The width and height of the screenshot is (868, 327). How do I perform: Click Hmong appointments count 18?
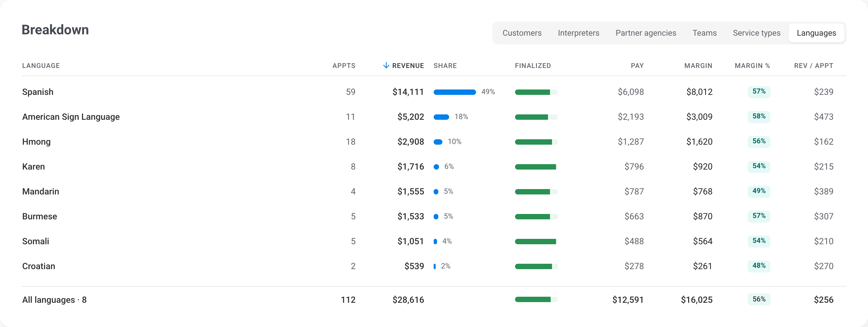[x=350, y=142]
